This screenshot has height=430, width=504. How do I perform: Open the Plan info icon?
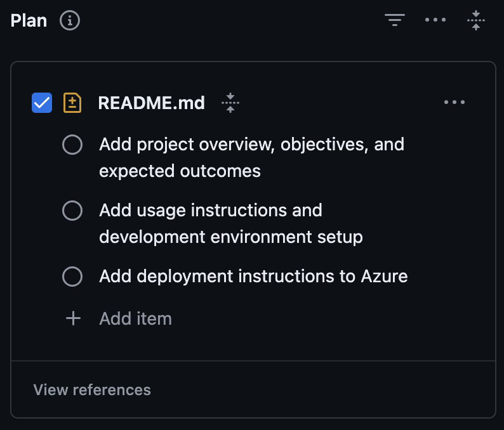(70, 20)
